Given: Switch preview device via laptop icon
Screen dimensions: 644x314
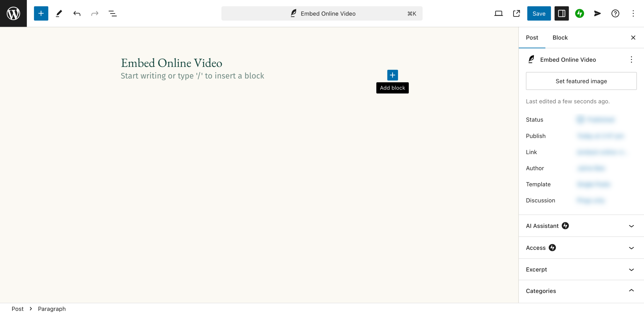Looking at the screenshot, I should (x=498, y=13).
